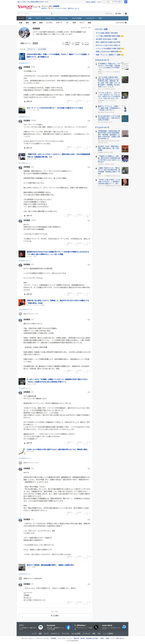
Task: Click the reply arrow icon beside 返信 1件
Action: click(x=25, y=148)
